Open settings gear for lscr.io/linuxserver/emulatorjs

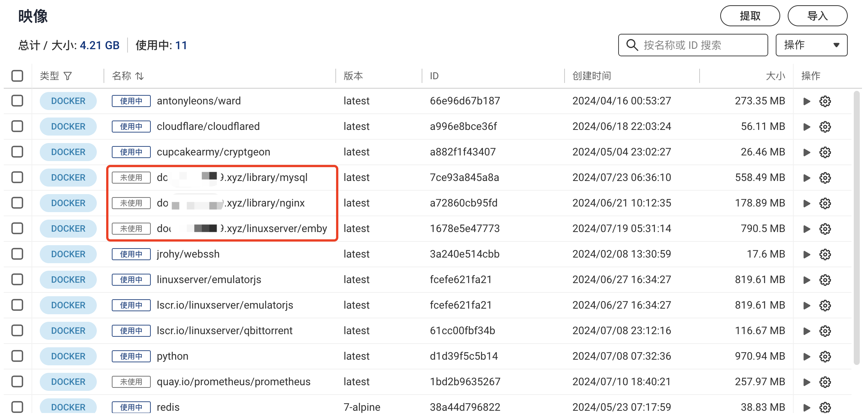825,306
